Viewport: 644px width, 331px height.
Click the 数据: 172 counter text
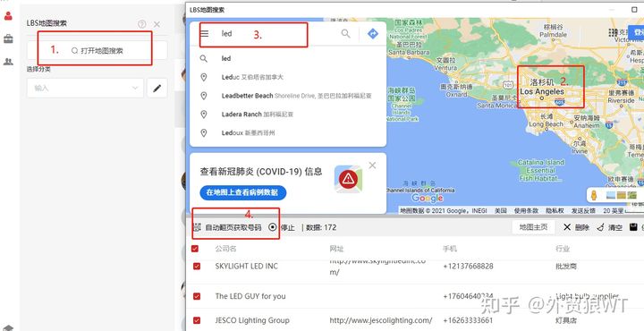coord(321,227)
